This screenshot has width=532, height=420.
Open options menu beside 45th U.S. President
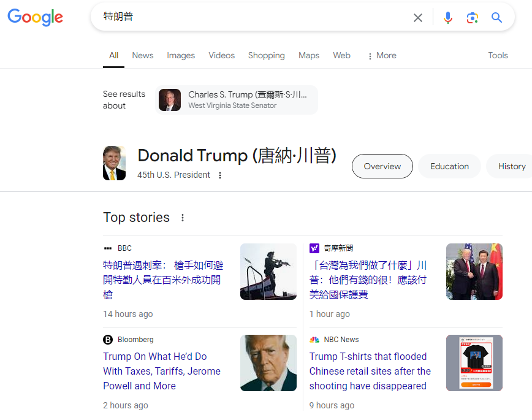pos(220,175)
